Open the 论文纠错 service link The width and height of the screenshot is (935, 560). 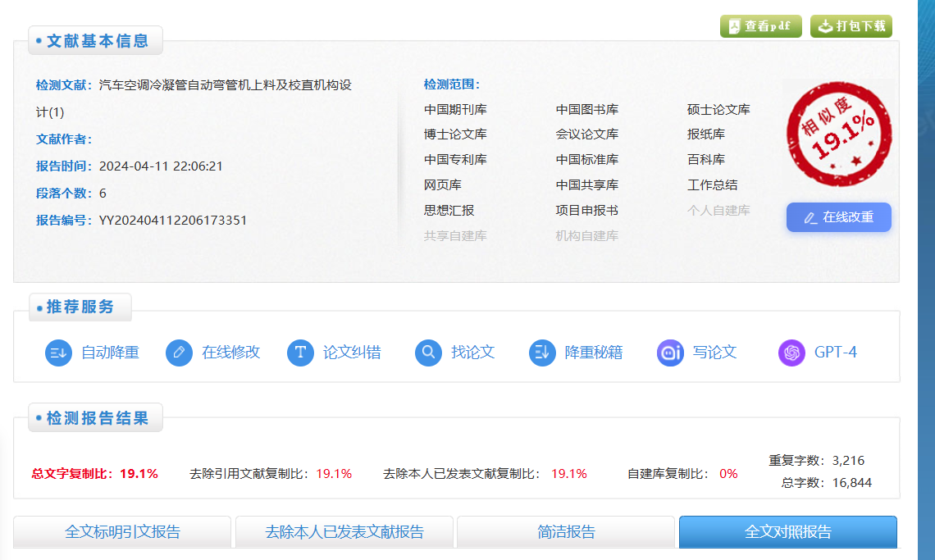pos(352,353)
